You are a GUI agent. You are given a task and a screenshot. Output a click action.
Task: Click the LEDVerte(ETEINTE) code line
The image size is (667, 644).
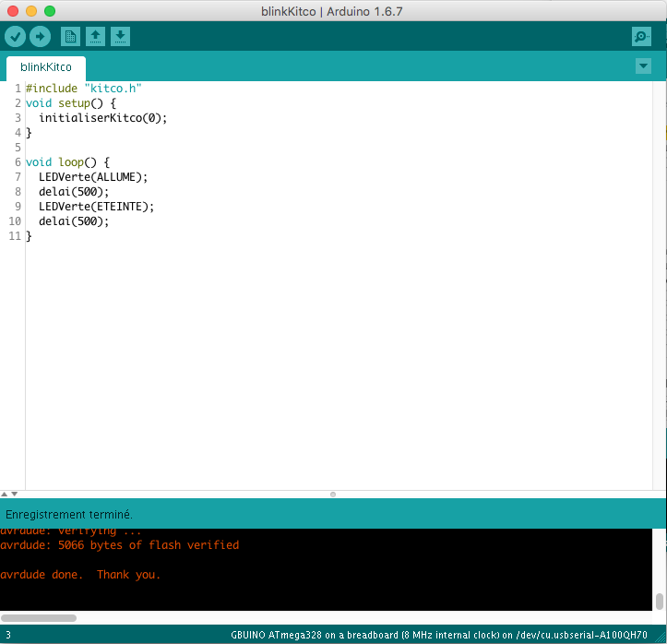(x=96, y=207)
